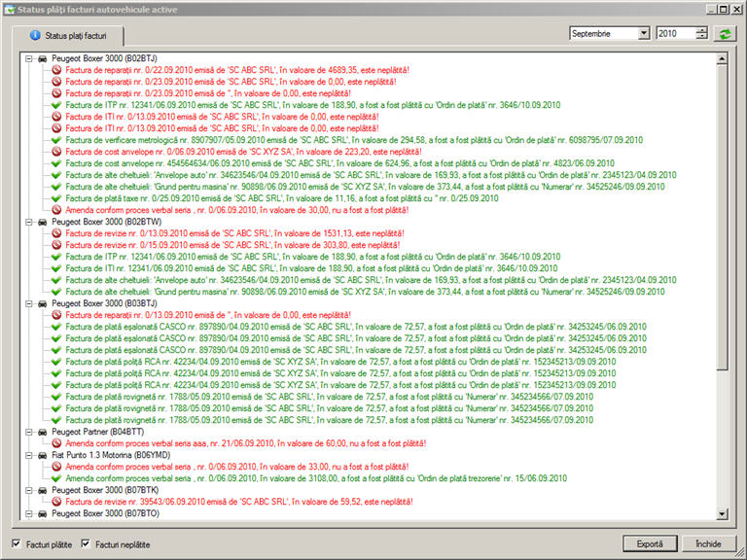This screenshot has width=747, height=560.
Task: Click green check icon of tax invoice 0/25.09.2010
Action: pos(57,198)
